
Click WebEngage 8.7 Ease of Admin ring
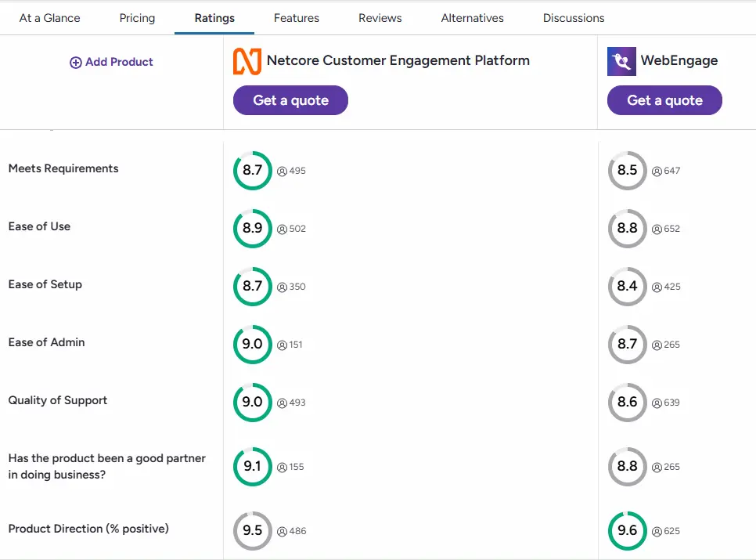pyautogui.click(x=628, y=344)
